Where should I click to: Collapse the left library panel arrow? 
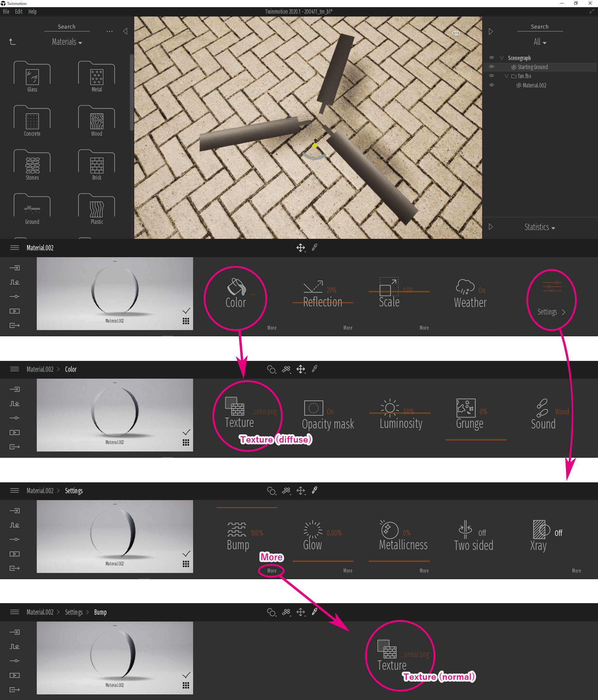tap(125, 31)
